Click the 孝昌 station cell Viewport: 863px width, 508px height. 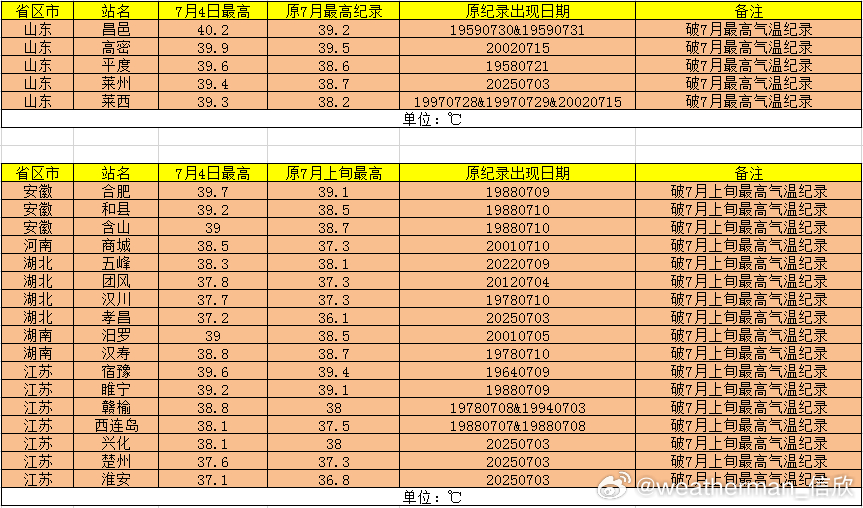(116, 317)
